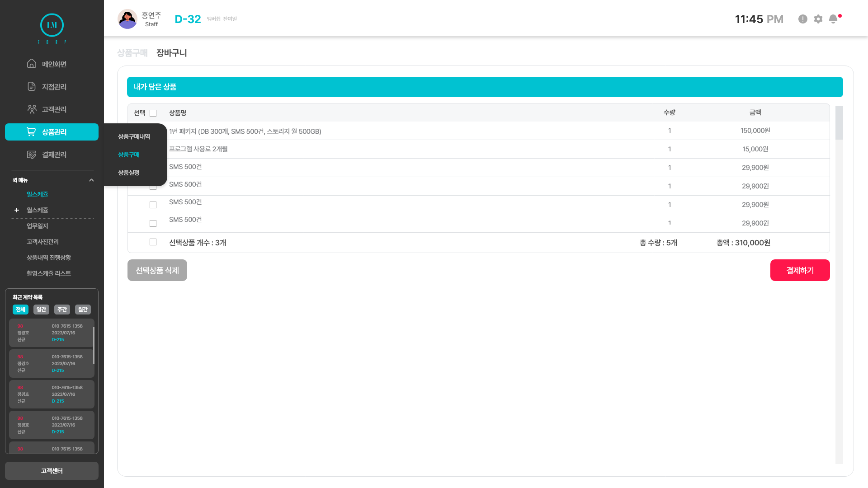Open the notification bell icon
The image size is (868, 488).
[833, 19]
